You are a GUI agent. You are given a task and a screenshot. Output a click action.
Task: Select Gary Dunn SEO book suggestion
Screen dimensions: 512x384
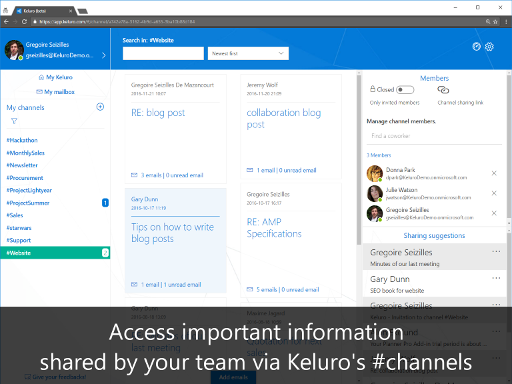pyautogui.click(x=434, y=283)
